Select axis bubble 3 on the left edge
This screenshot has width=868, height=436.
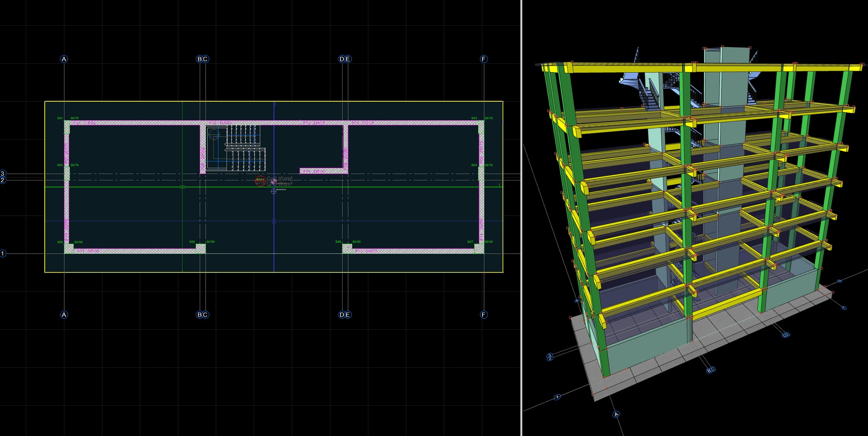point(3,174)
